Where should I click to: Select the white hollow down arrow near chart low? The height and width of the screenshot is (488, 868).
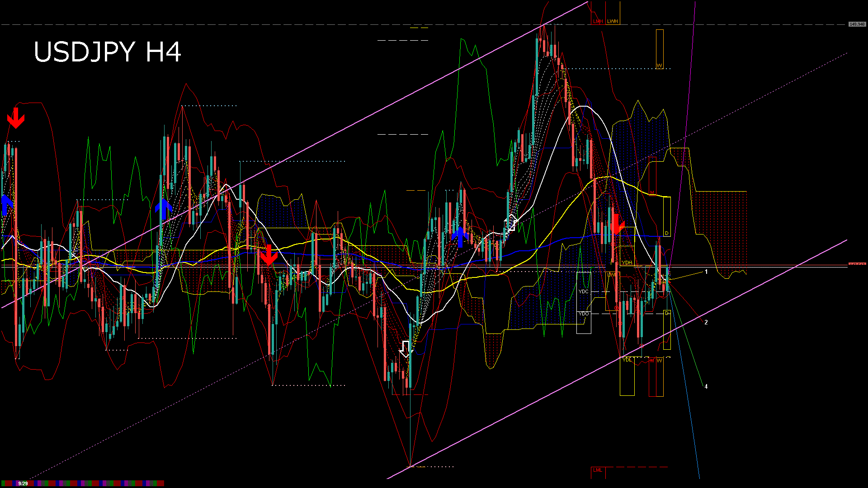click(406, 349)
